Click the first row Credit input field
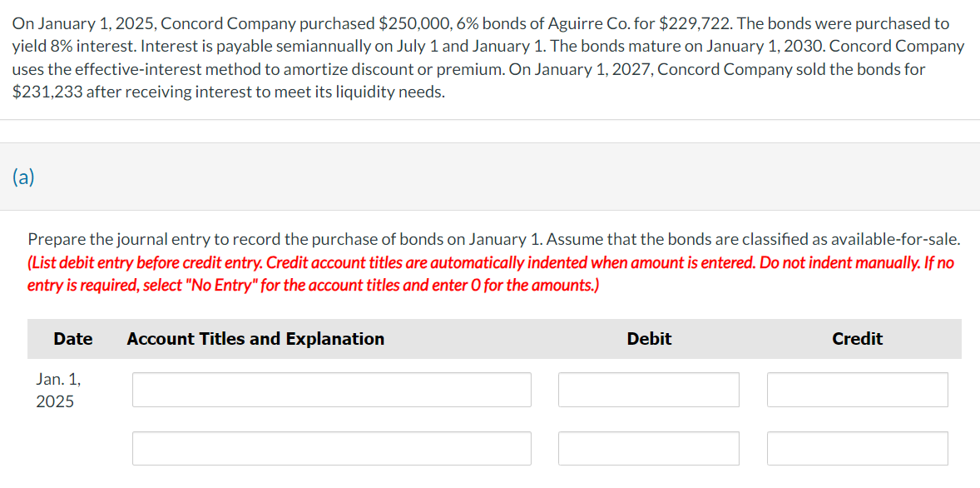Image resolution: width=980 pixels, height=488 pixels. (857, 389)
